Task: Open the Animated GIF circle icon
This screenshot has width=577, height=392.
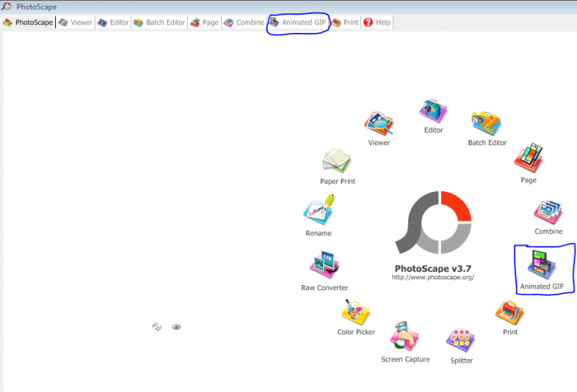Action: (542, 265)
